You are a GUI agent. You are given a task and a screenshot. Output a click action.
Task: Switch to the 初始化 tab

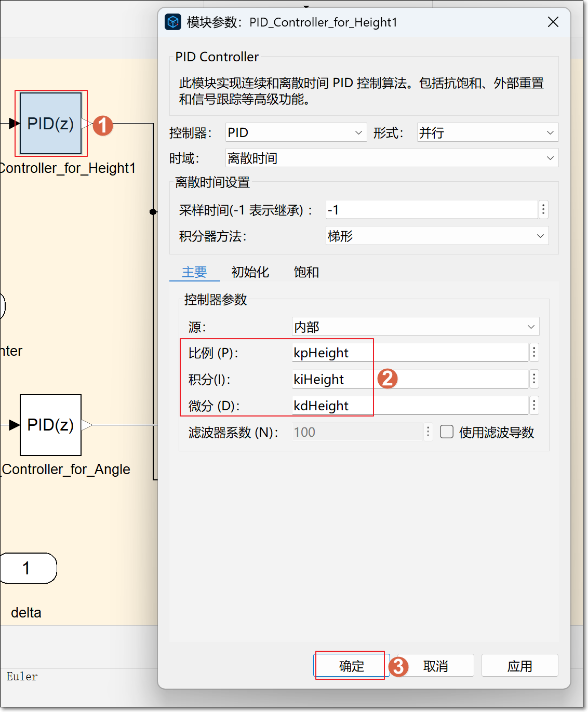point(250,272)
